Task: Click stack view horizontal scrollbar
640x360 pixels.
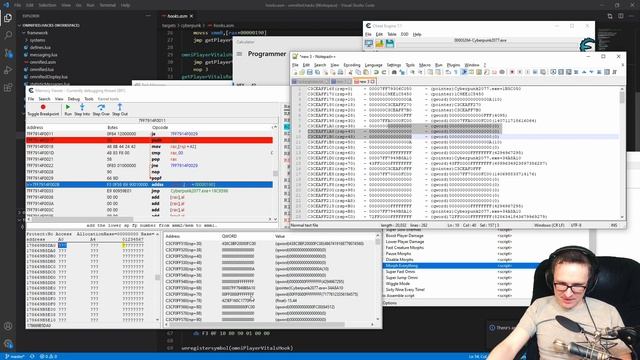Action: pyautogui.click(x=269, y=324)
